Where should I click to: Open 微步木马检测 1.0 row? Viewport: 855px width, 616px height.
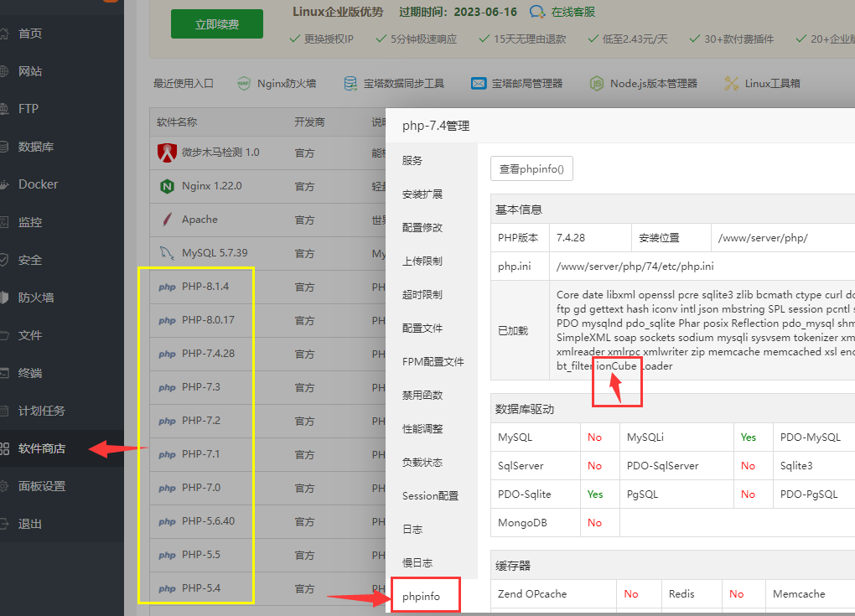pyautogui.click(x=220, y=152)
